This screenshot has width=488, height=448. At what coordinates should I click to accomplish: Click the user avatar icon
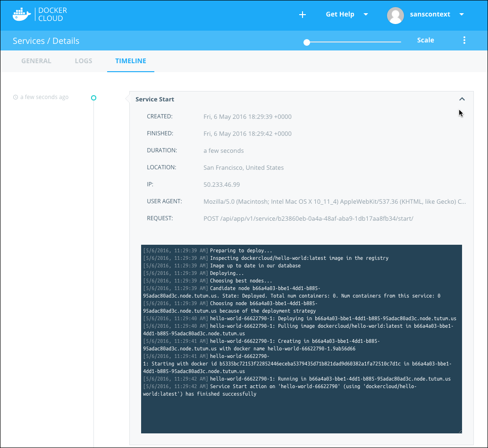click(x=395, y=15)
